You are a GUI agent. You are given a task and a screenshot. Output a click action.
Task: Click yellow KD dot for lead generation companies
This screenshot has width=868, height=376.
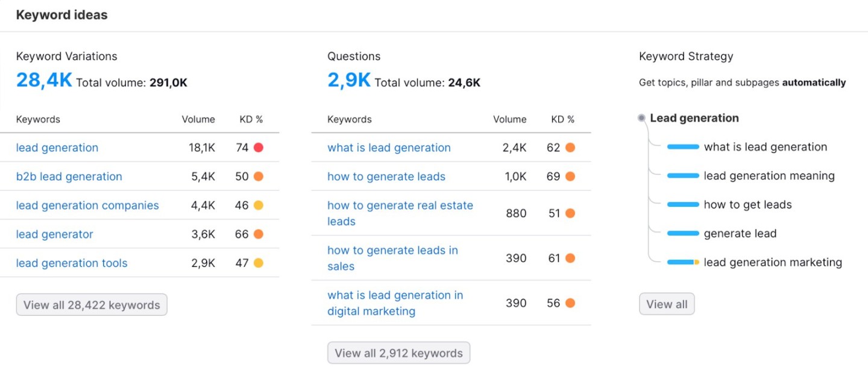(x=259, y=205)
